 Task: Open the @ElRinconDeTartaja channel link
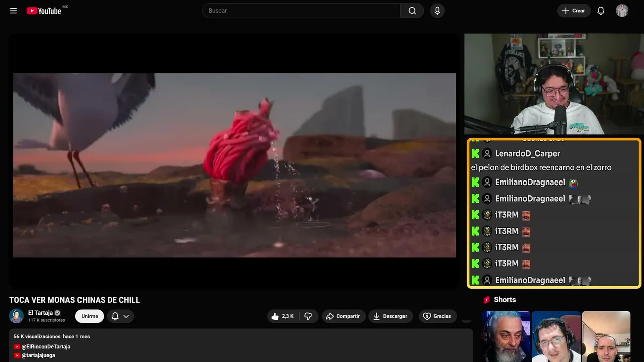point(46,347)
